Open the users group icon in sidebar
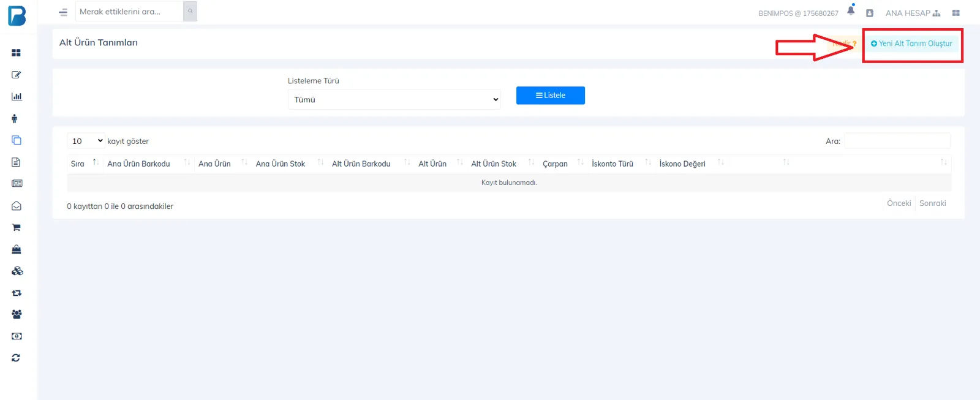980x400 pixels. (x=17, y=314)
